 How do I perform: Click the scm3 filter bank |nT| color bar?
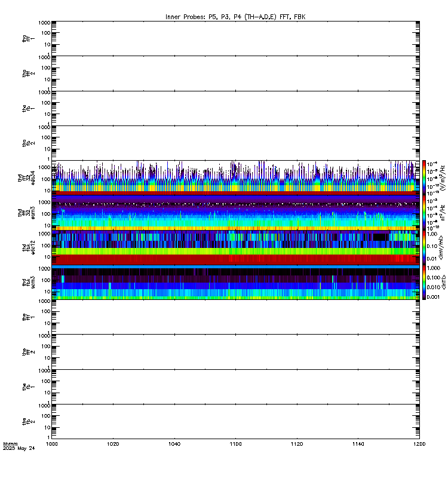click(424, 282)
